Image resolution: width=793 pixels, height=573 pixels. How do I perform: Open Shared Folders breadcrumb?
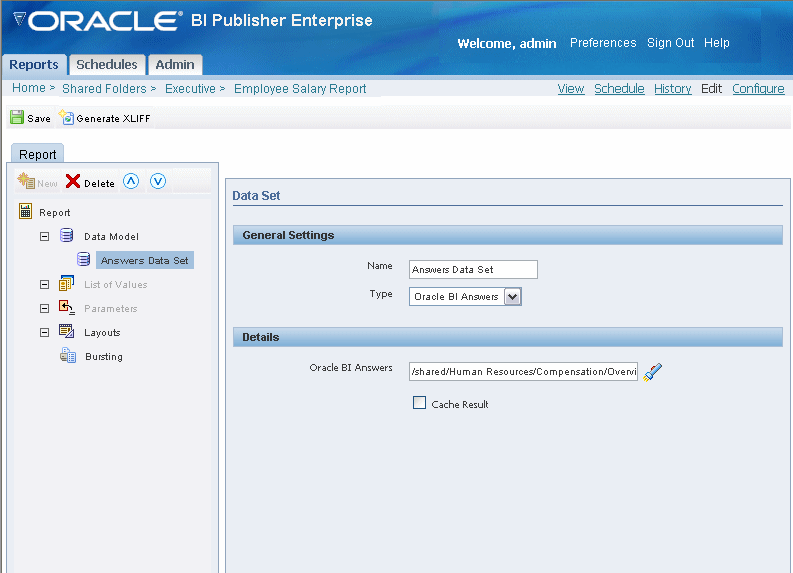point(104,89)
